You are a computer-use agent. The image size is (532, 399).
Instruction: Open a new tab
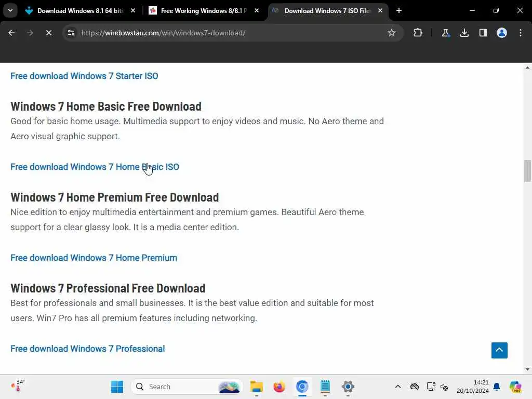(399, 10)
